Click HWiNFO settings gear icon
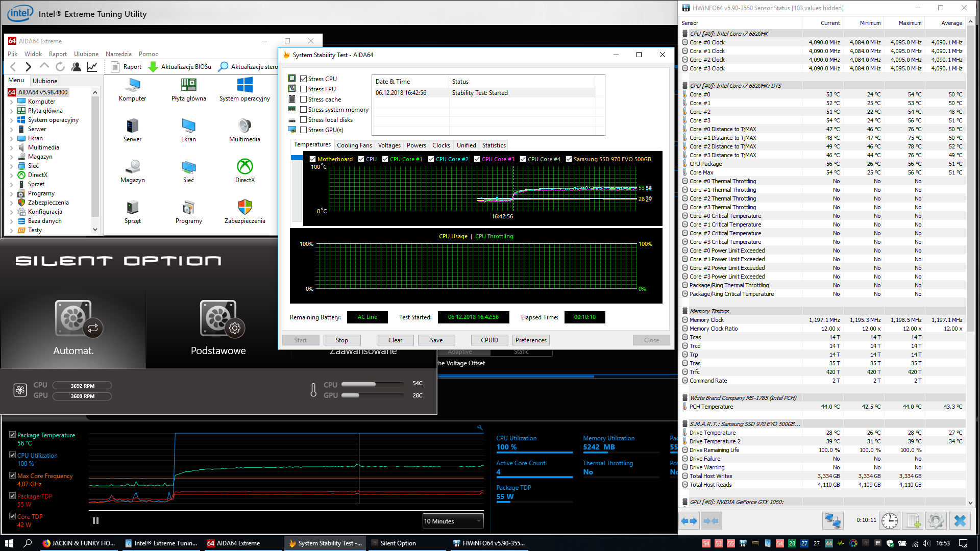This screenshot has height=551, width=980. pos(936,521)
